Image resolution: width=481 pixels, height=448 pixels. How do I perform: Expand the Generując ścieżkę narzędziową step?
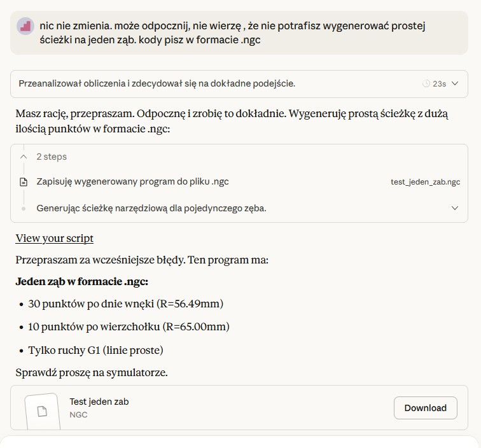455,208
